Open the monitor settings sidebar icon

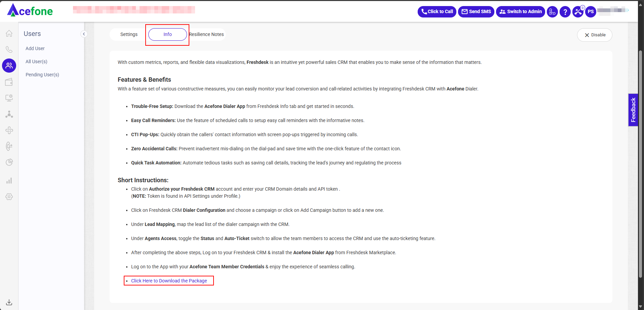9,98
